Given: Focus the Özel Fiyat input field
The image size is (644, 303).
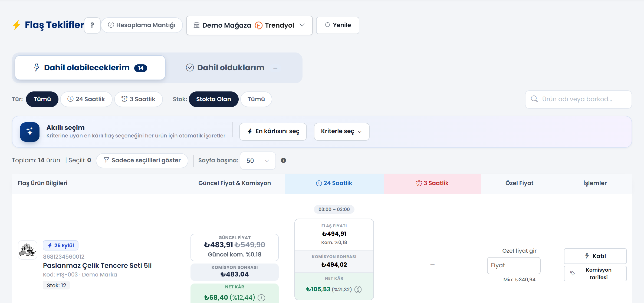Looking at the screenshot, I should 514,265.
